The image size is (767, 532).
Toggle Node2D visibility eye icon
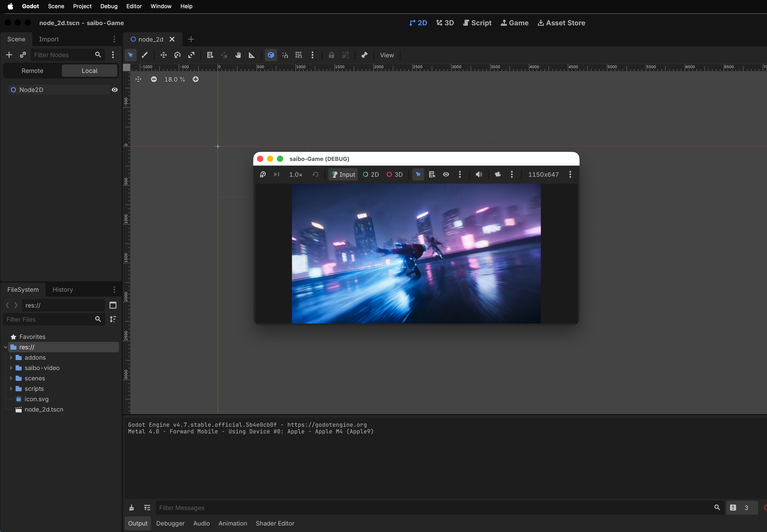pyautogui.click(x=114, y=90)
